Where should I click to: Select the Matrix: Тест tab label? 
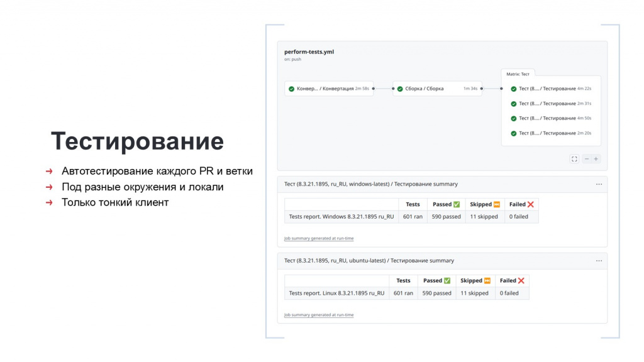518,74
